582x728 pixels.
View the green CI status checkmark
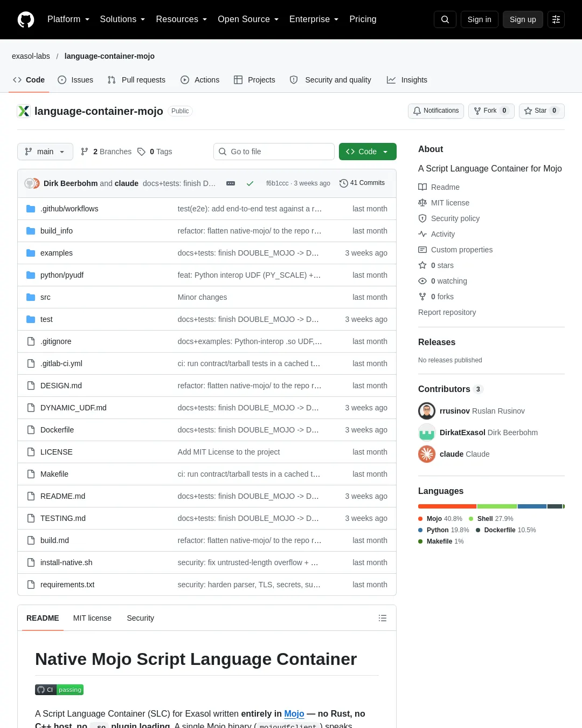pyautogui.click(x=250, y=183)
